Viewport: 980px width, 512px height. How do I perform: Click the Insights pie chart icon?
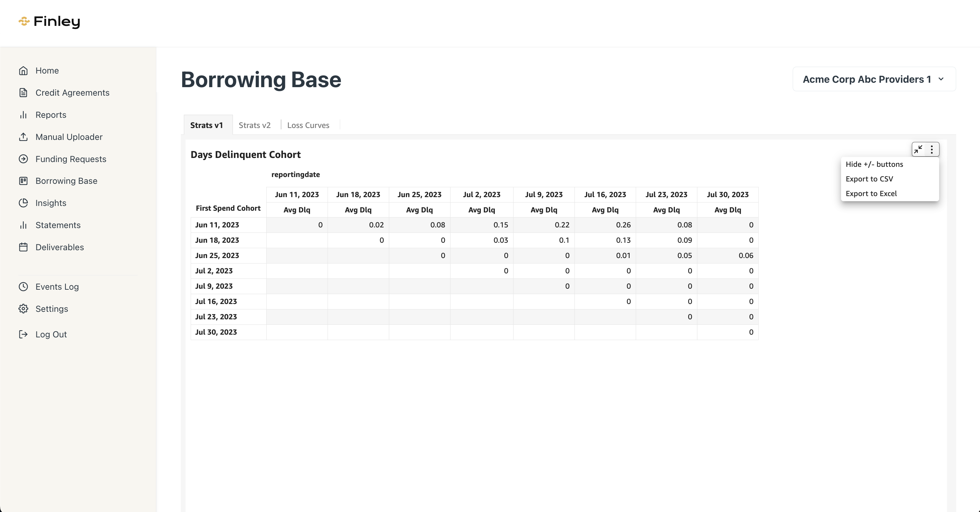pos(23,203)
